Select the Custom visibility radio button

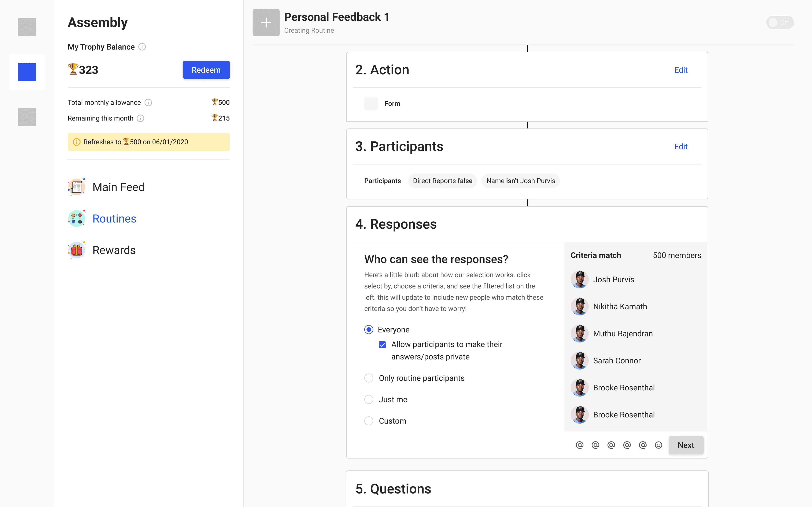[369, 421]
